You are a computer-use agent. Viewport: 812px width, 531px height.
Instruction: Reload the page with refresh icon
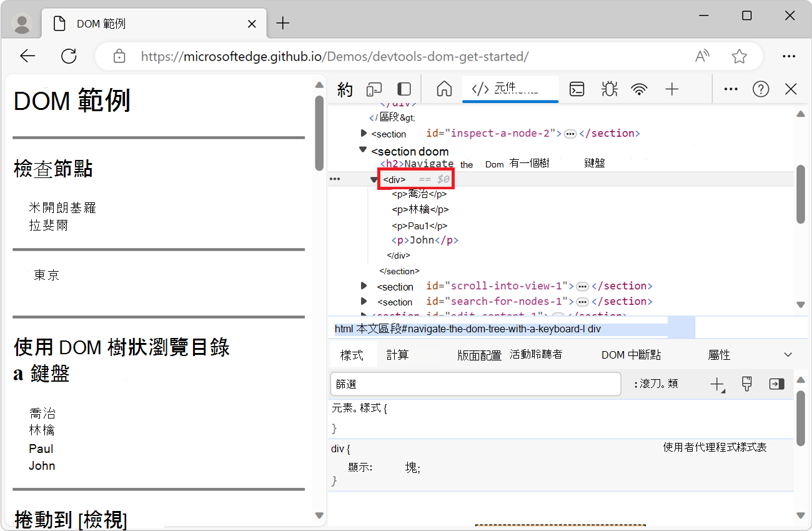[69, 56]
